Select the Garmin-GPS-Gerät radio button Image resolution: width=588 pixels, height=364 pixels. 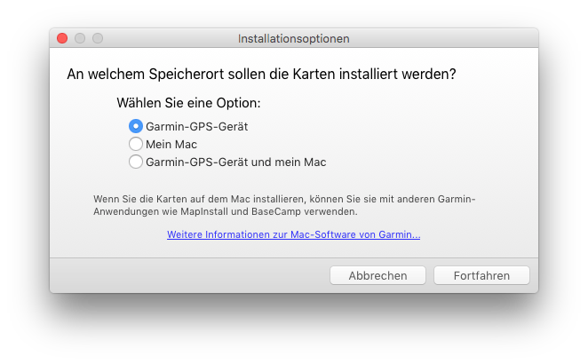136,126
